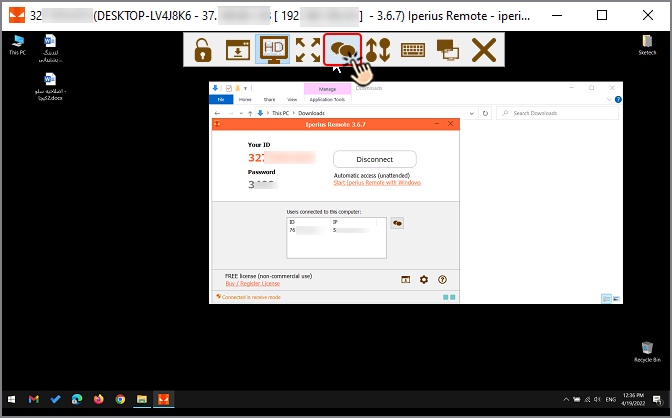
Task: Open Iperius Remote taskbar icon
Action: [x=163, y=399]
